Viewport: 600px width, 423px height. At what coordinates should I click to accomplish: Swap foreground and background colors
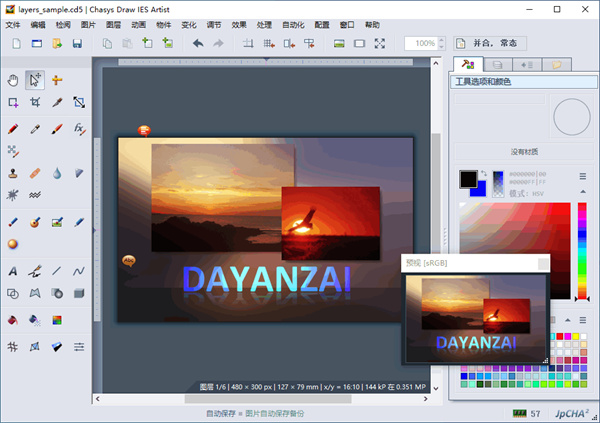[484, 173]
